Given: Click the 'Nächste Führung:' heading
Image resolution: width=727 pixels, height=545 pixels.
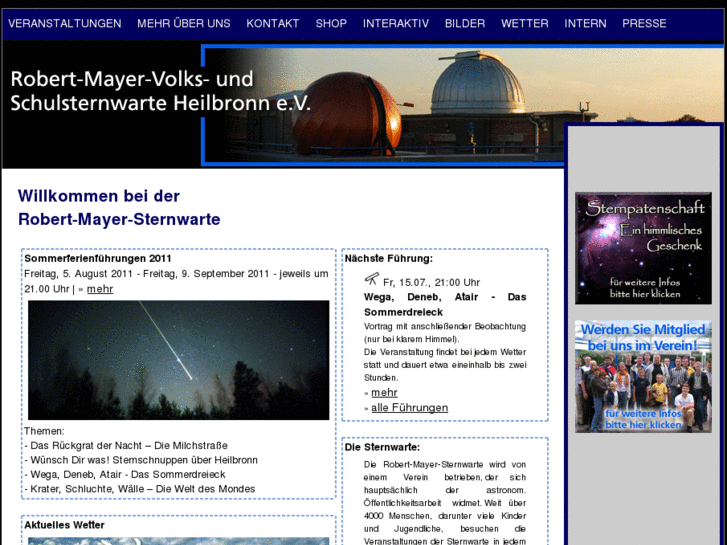Looking at the screenshot, I should [x=389, y=259].
